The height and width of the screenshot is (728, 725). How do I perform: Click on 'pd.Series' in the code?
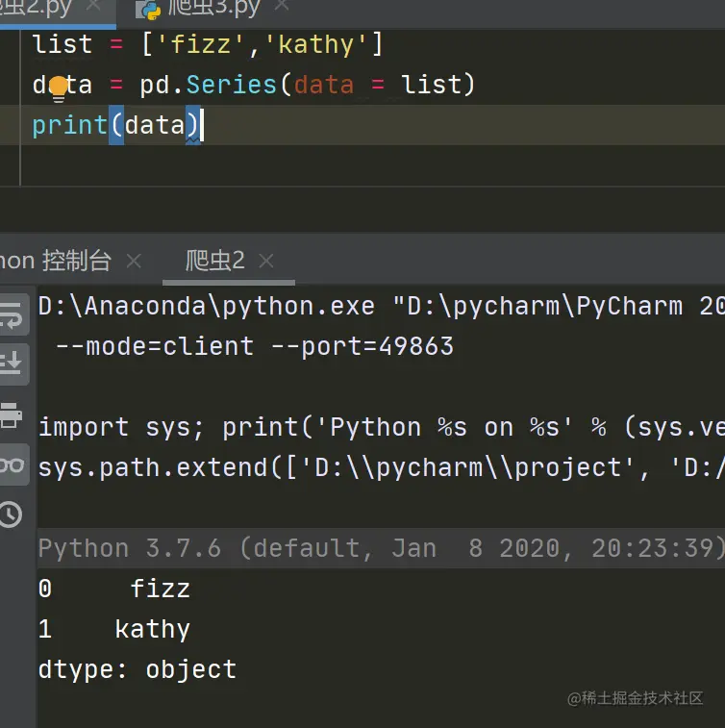209,85
